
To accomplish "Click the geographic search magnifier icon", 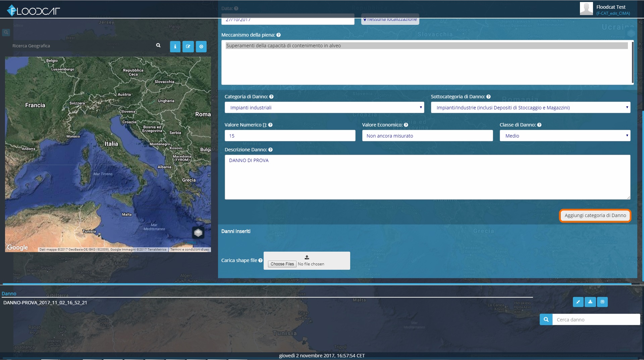I will coord(158,45).
